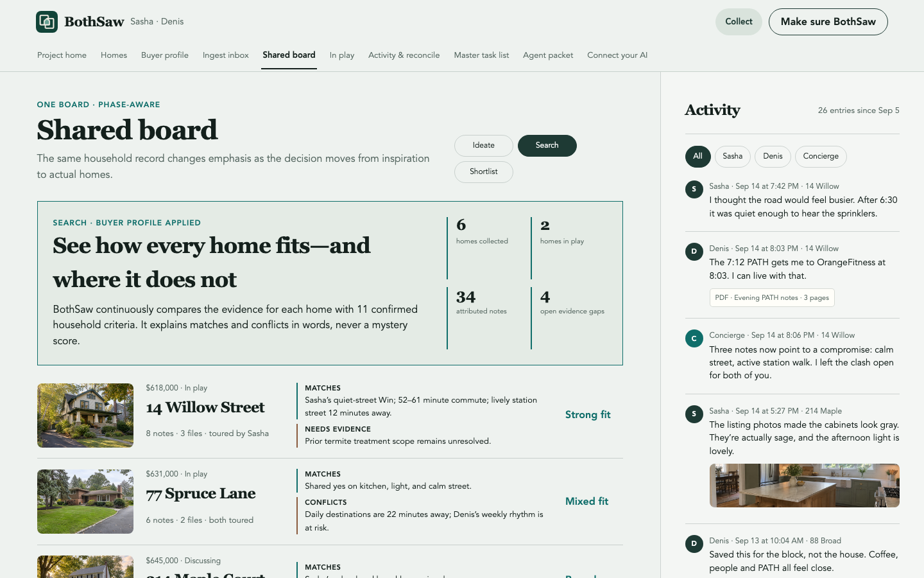Open the Evening PATH notes PDF attachment
Screen dimensions: 924x578
click(772, 298)
